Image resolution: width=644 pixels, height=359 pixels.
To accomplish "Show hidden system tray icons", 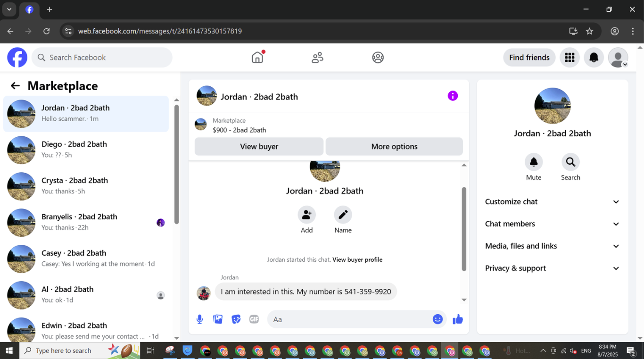I will click(x=543, y=351).
